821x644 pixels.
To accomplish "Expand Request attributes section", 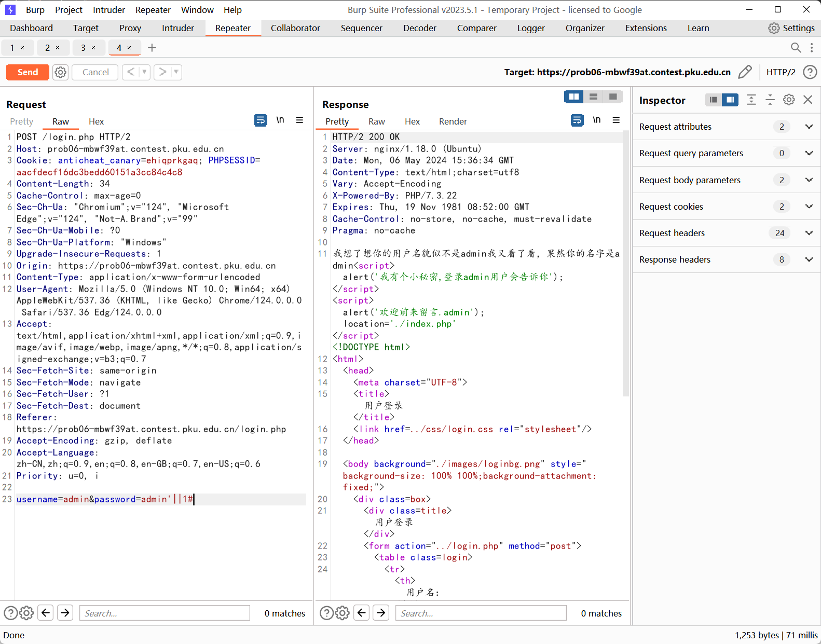I will [727, 127].
